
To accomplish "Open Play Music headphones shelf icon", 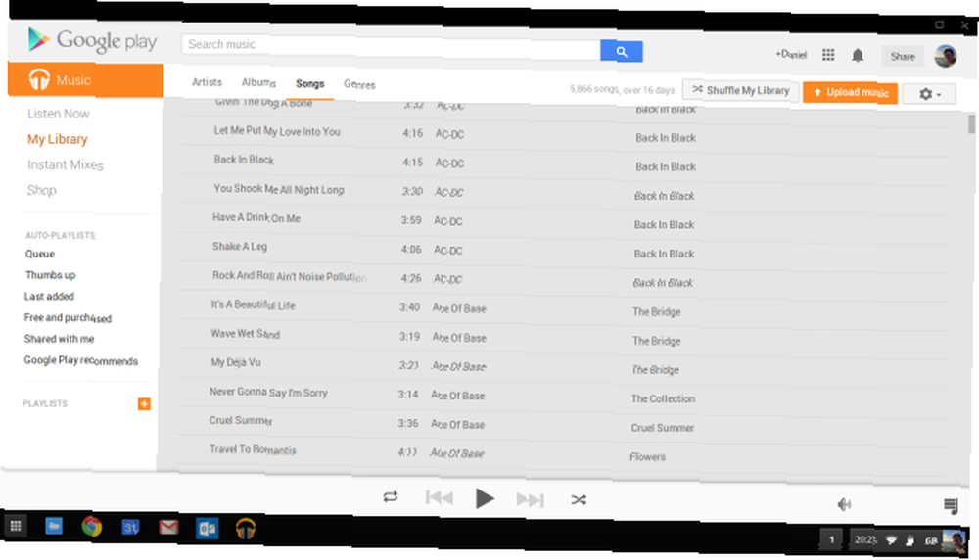I will (x=246, y=529).
